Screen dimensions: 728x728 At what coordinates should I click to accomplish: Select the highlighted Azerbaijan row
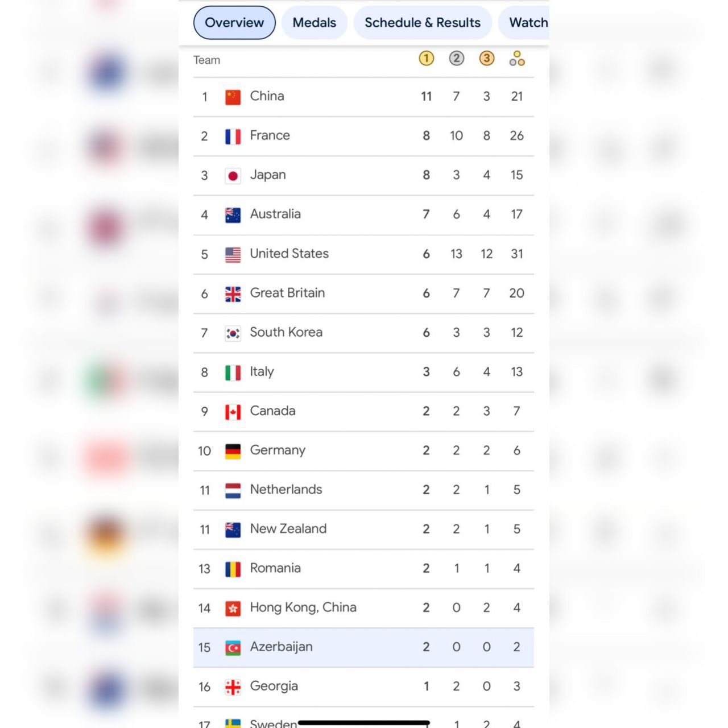tap(363, 647)
